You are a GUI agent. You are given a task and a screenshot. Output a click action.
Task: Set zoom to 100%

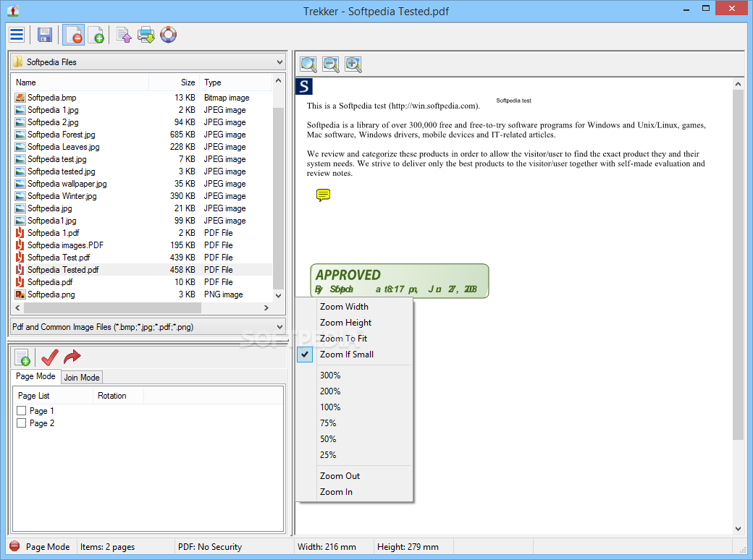[354, 407]
